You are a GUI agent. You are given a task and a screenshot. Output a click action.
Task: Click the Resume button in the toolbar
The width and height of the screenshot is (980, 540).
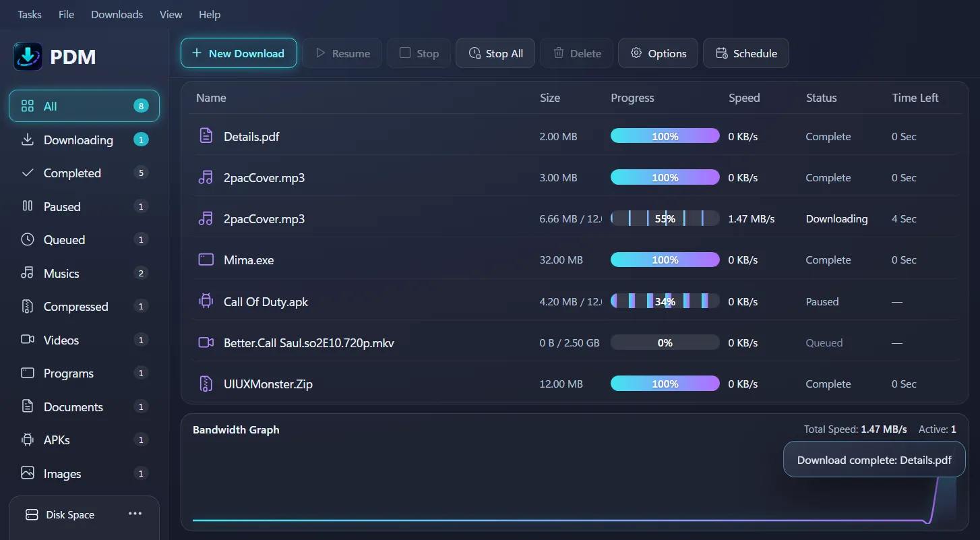tap(342, 53)
